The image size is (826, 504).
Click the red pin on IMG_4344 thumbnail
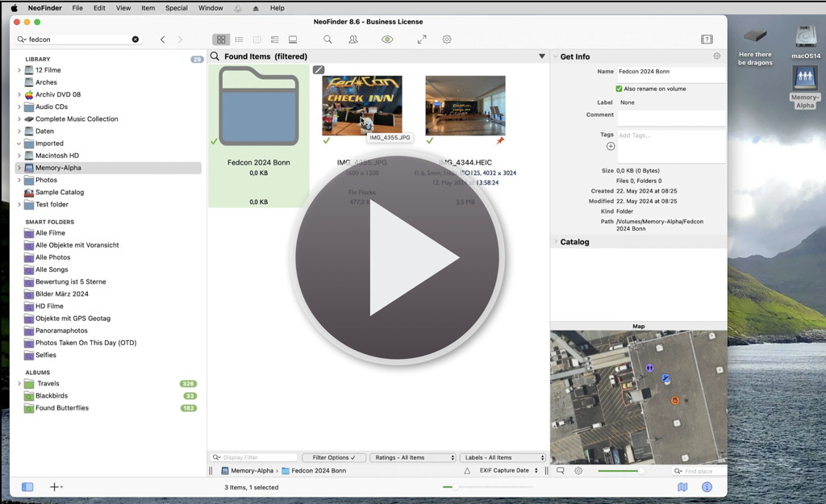[x=500, y=140]
